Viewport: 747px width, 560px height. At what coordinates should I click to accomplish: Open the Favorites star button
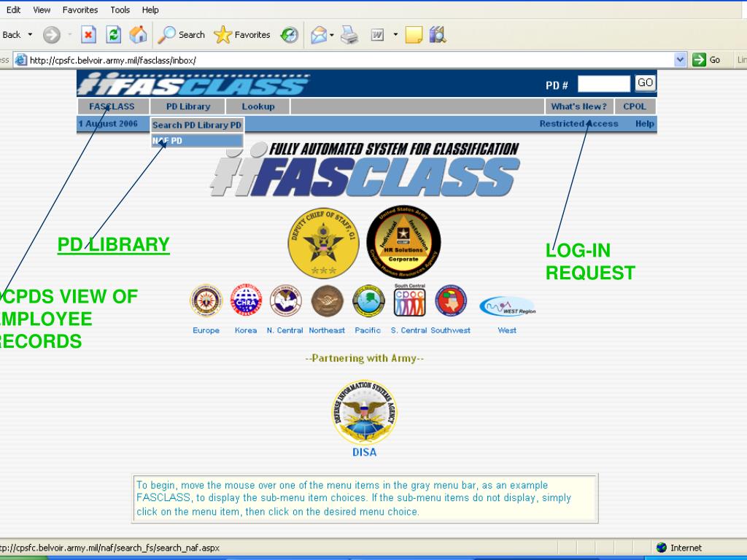[242, 35]
